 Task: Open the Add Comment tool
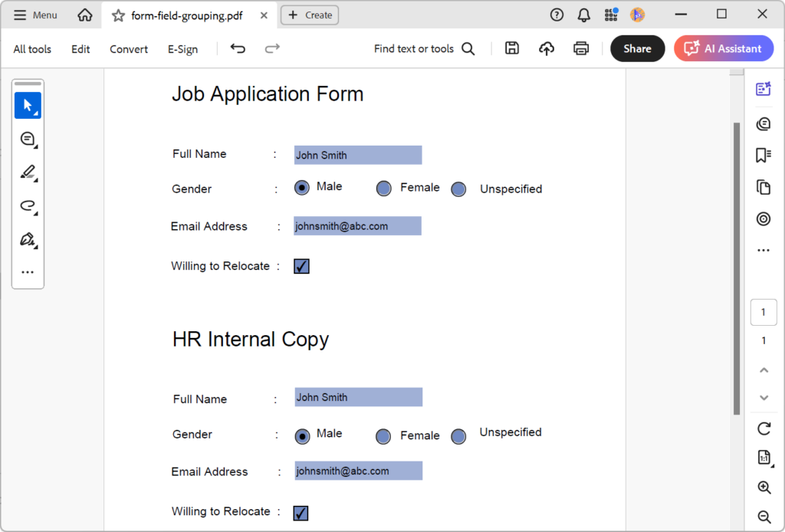pyautogui.click(x=28, y=139)
